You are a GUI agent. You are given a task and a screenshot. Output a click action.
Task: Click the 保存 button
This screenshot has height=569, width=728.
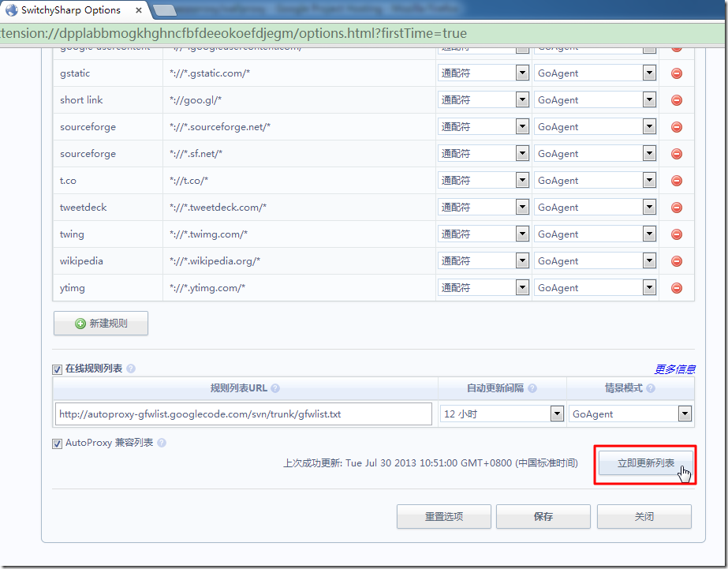pyautogui.click(x=543, y=516)
